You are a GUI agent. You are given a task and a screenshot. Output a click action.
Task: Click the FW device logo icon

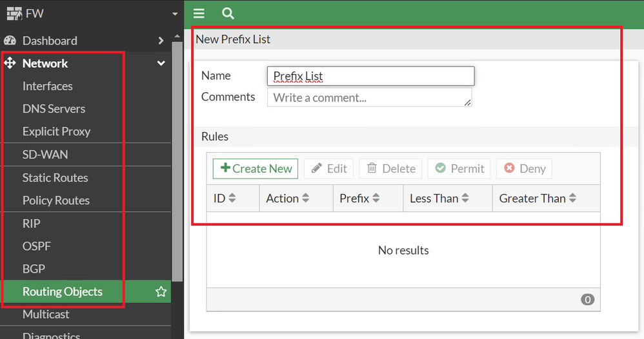(13, 13)
